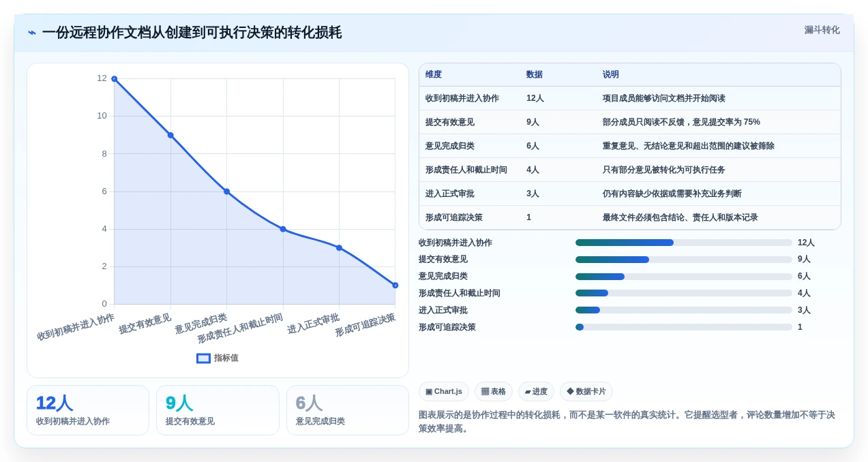
Task: Open the 12人 收到初稿并进入协作 stat card
Action: pyautogui.click(x=88, y=410)
